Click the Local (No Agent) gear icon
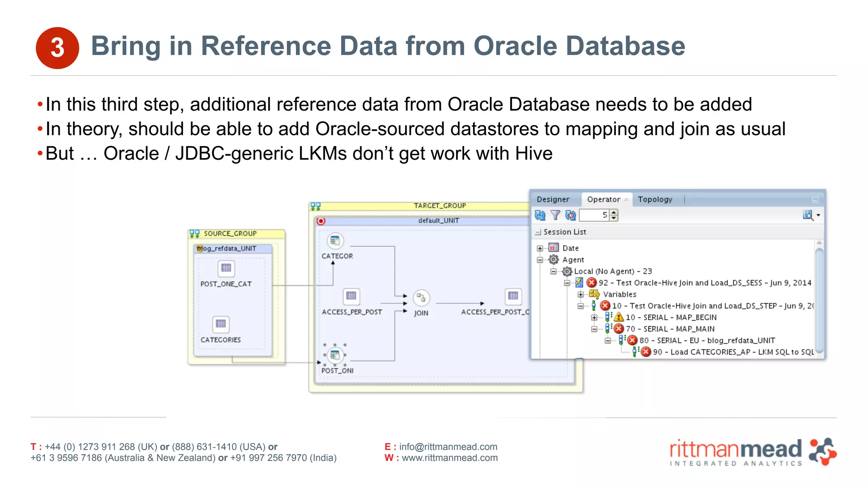Screen dimensions: 868x488 [x=567, y=271]
